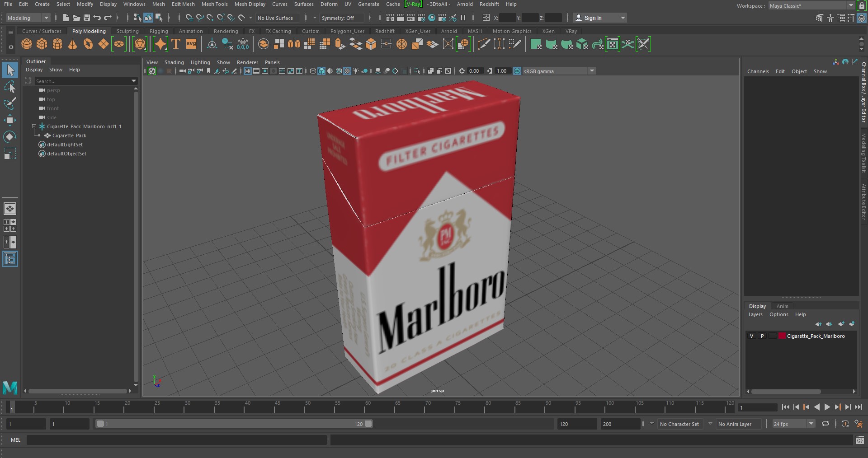Toggle smooth shade all in viewport

click(321, 71)
